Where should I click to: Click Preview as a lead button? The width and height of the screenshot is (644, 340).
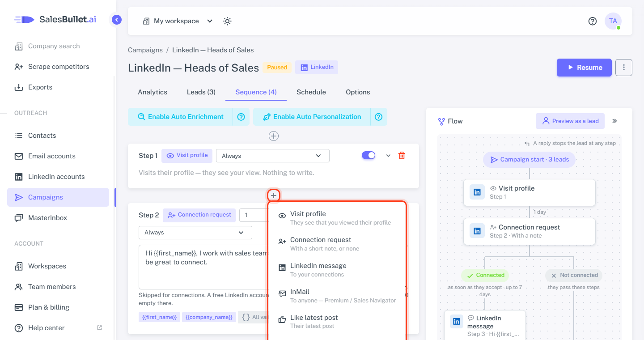click(x=570, y=121)
